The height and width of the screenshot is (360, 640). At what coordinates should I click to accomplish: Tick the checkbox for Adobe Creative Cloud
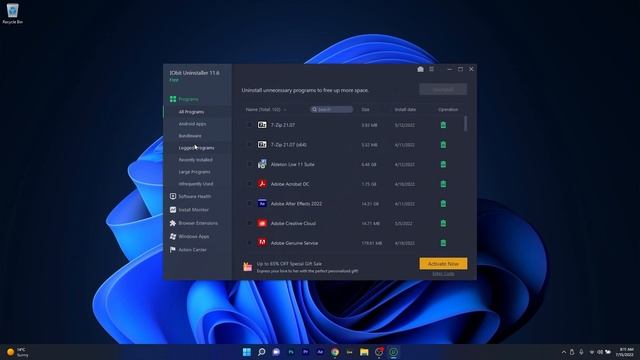point(249,223)
